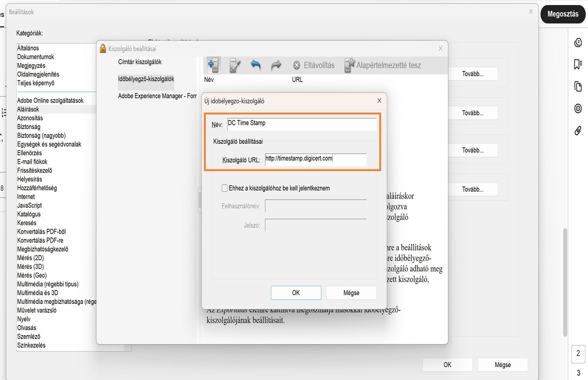Open the bookmarks panel icon in right sidebar

point(578,64)
